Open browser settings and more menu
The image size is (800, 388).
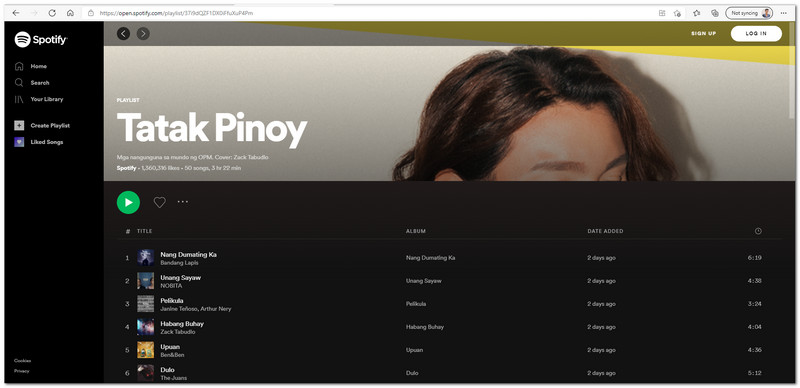pos(784,13)
